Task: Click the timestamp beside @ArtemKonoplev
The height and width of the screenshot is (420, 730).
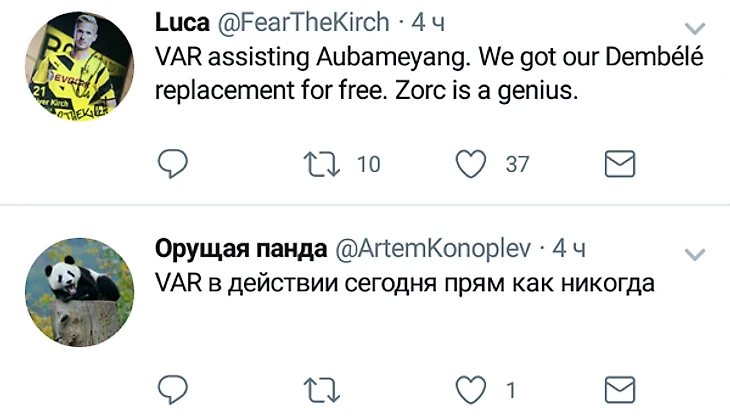Action: point(569,247)
